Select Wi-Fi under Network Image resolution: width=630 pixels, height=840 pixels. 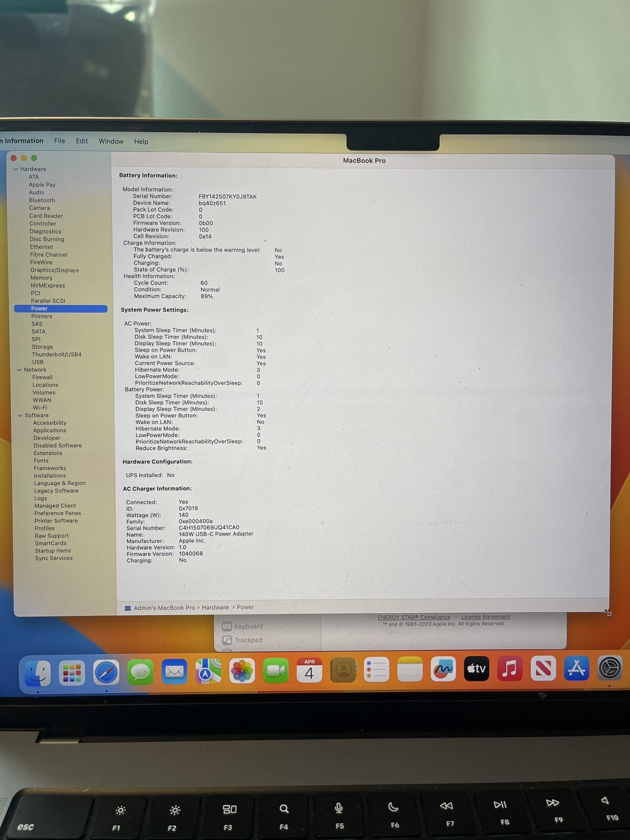click(x=40, y=407)
